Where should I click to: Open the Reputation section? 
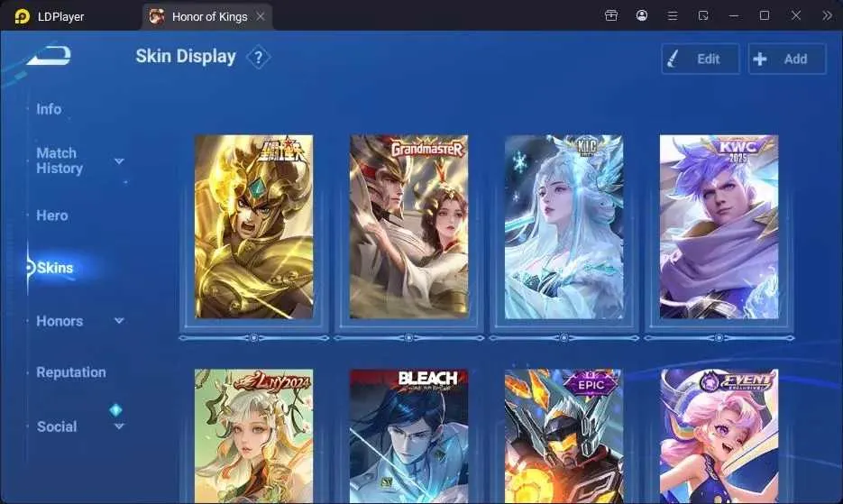(x=71, y=372)
